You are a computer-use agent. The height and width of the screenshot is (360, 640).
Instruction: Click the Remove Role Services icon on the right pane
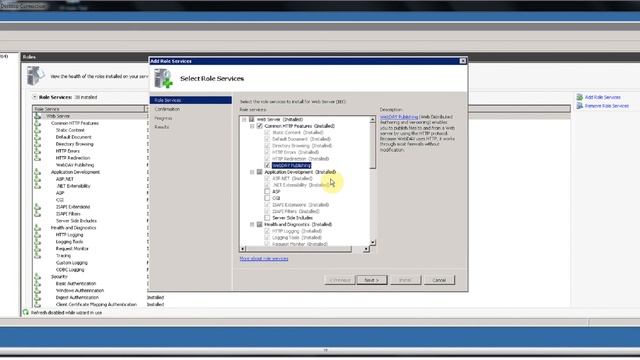(580, 106)
